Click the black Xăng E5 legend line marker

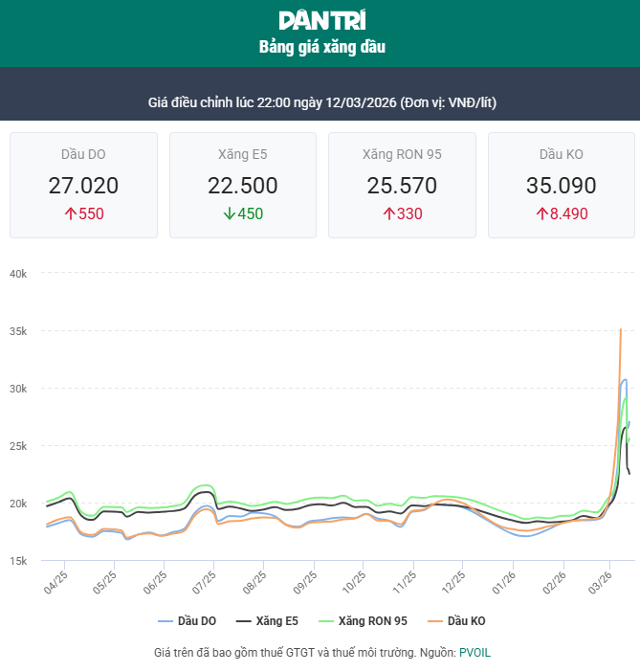click(243, 621)
